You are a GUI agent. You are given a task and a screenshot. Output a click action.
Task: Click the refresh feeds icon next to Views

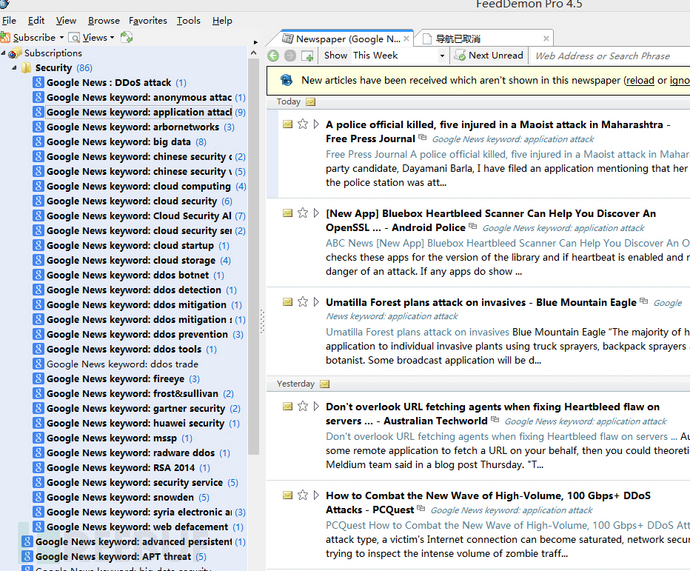(x=127, y=37)
